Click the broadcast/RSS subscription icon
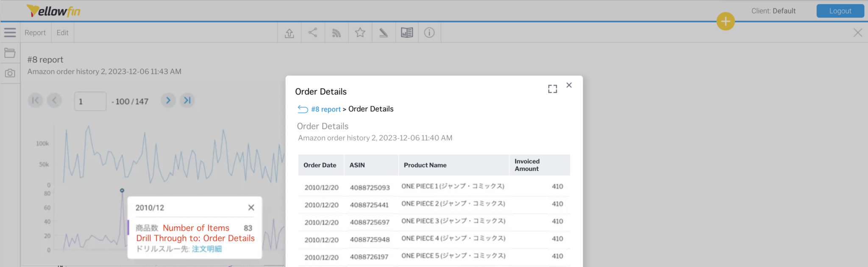 337,33
